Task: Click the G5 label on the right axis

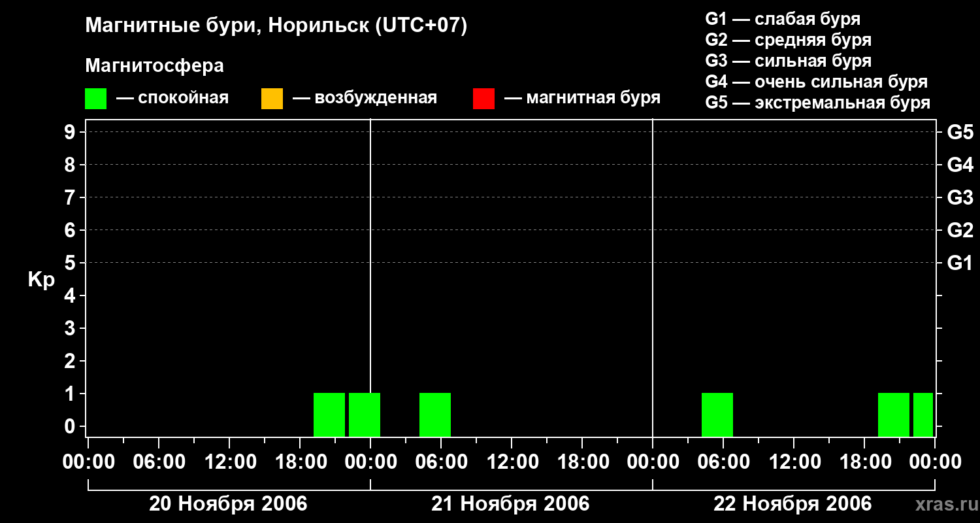Action: coord(960,132)
